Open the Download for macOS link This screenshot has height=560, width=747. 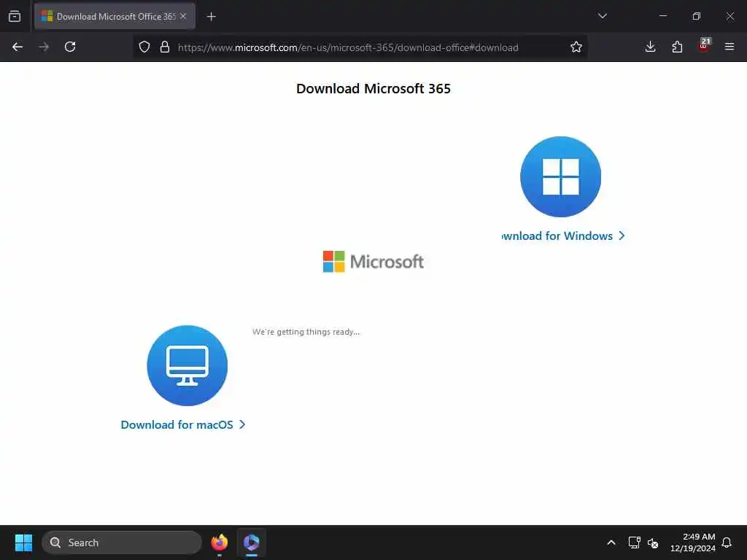[183, 425]
